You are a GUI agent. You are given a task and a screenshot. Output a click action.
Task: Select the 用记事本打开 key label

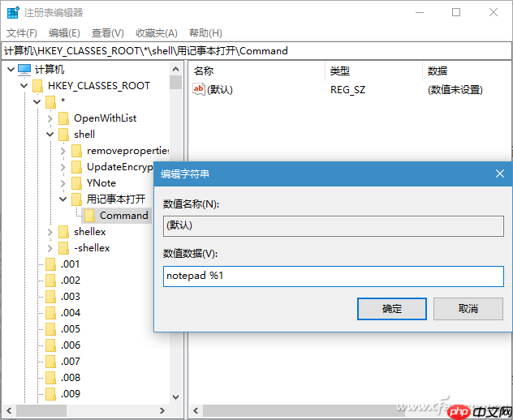point(116,199)
